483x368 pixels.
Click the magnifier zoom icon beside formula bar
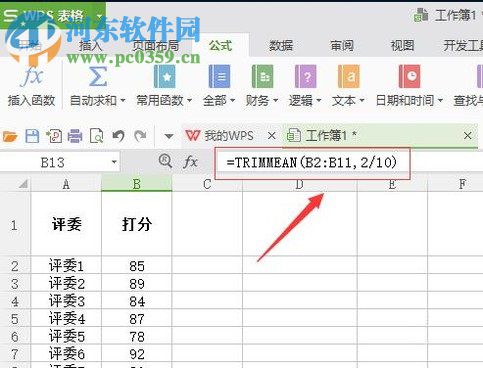[165, 161]
